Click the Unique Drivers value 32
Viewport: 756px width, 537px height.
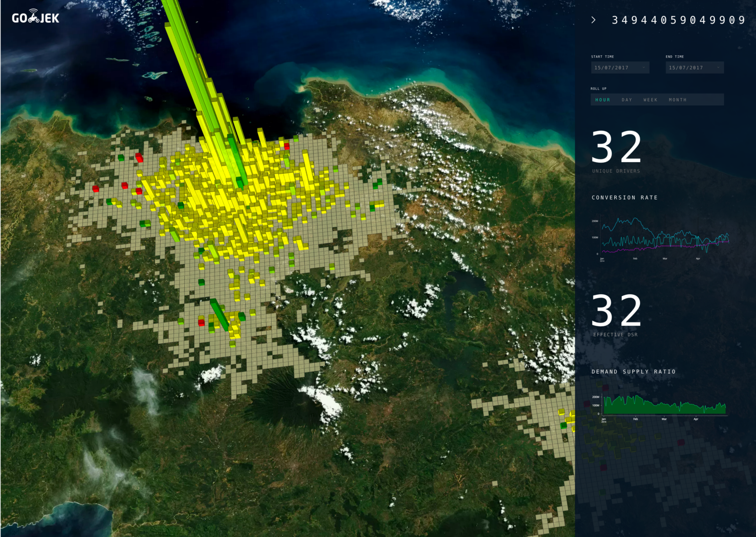(x=617, y=147)
